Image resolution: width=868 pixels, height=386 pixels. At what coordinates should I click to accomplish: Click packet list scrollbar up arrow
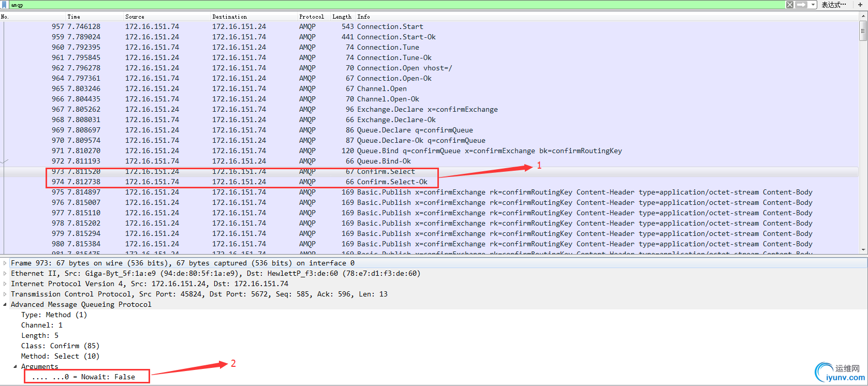pos(863,16)
